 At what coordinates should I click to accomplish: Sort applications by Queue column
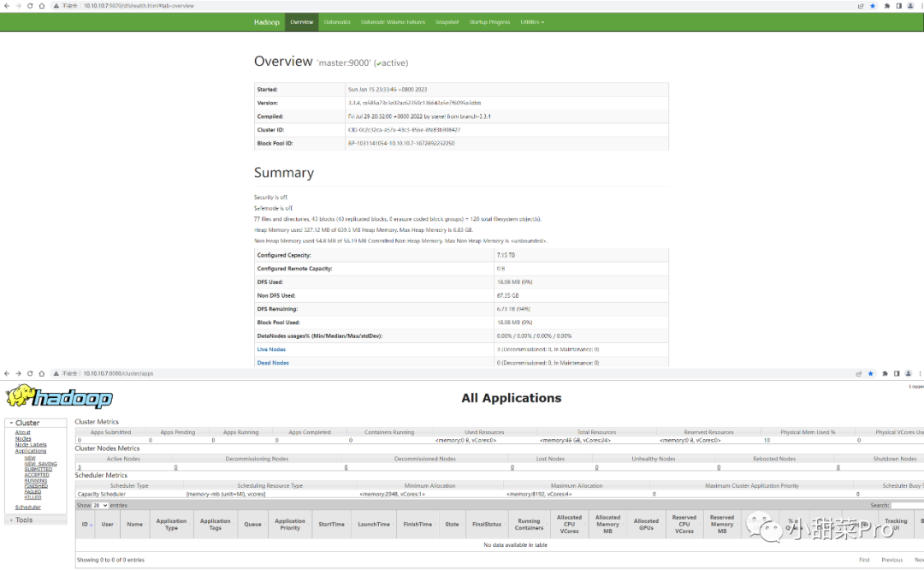click(x=252, y=524)
